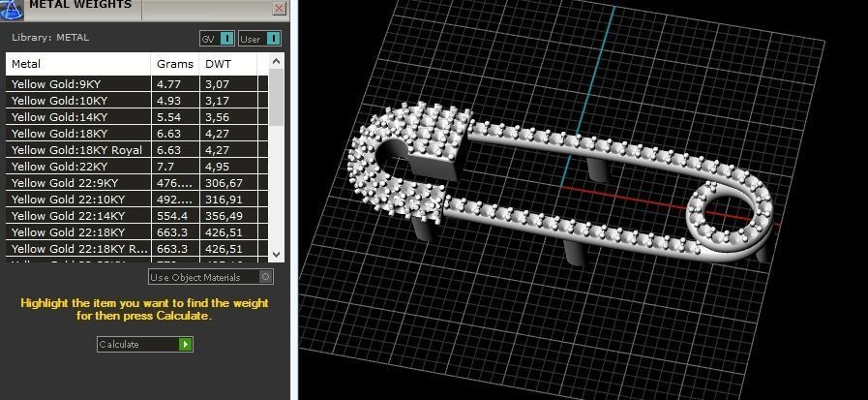Toggle Use Object Materials option

click(211, 276)
